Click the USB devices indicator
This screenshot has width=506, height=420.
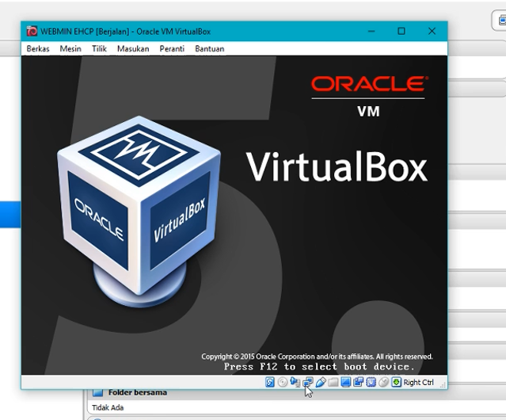point(321,382)
